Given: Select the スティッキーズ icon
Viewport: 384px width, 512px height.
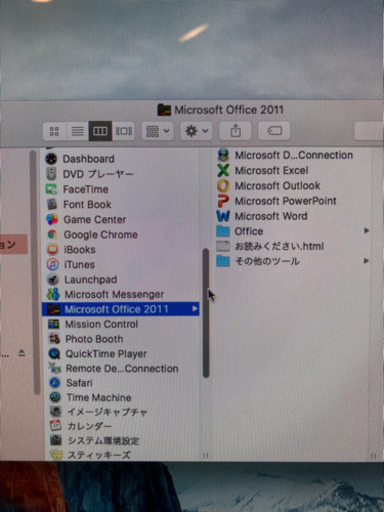Looking at the screenshot, I should (56, 455).
